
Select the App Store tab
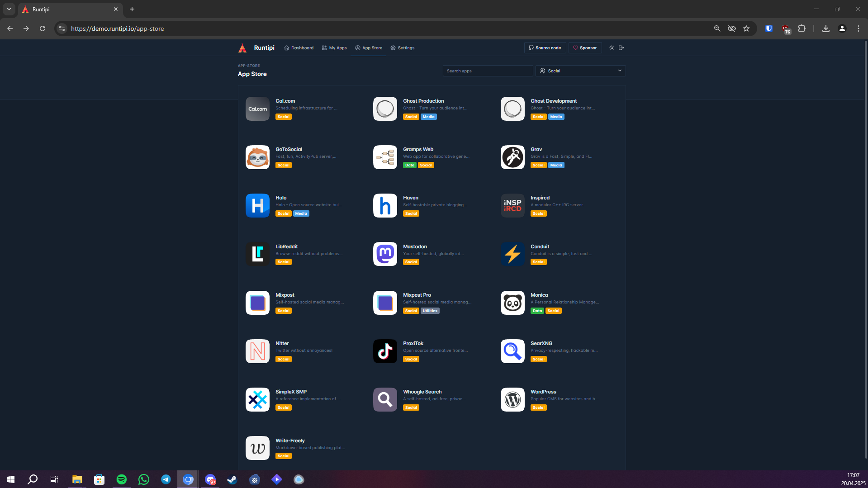click(x=368, y=47)
